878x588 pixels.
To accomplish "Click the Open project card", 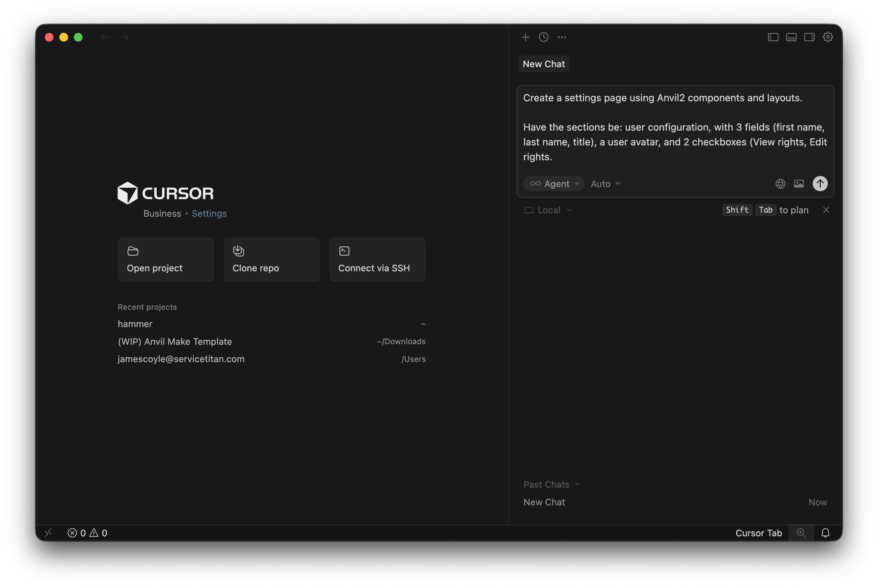I will [x=166, y=260].
